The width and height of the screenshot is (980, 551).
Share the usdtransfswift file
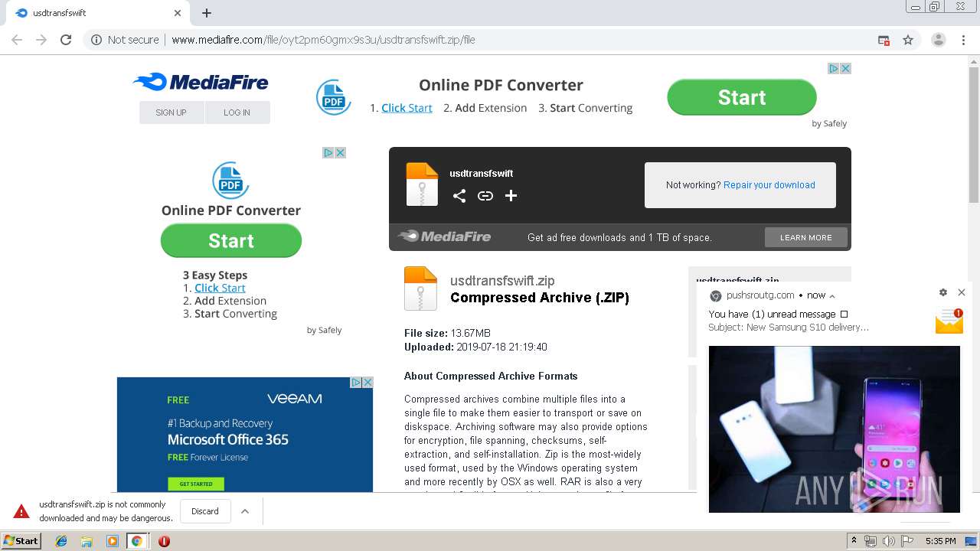click(x=459, y=196)
